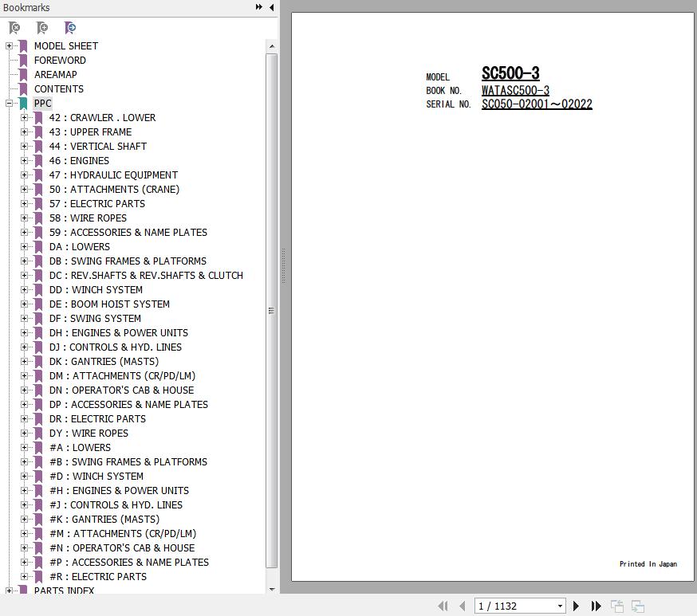This screenshot has width=697, height=616.
Task: Select #N : OPERATOR'S CAB & HOUSE
Action: tap(122, 547)
